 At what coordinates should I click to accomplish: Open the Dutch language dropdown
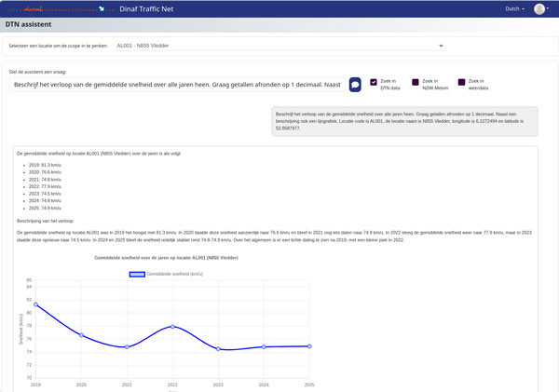(515, 8)
